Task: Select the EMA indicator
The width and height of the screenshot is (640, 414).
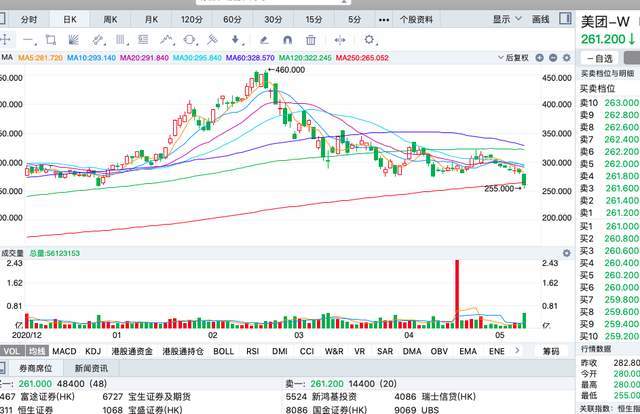Action: click(468, 351)
